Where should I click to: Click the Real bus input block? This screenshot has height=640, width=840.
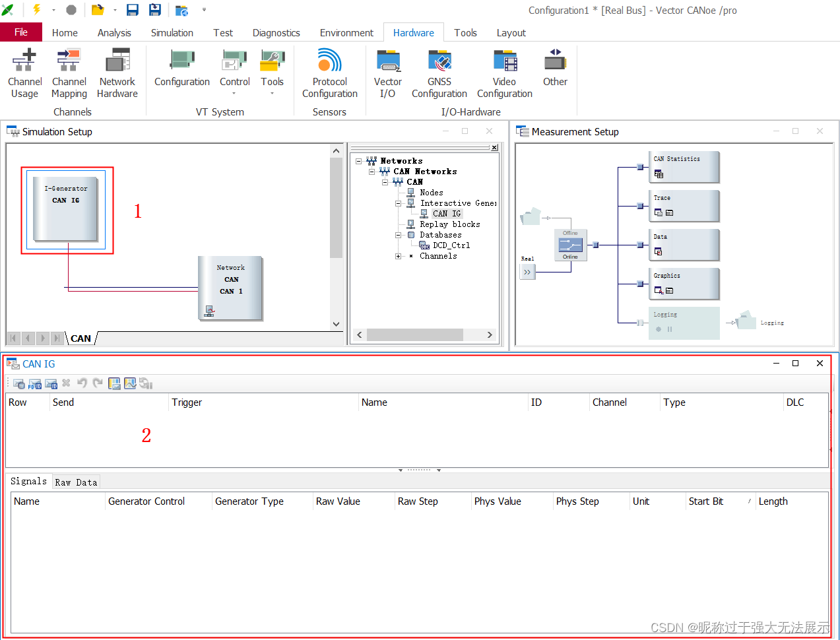(x=527, y=272)
